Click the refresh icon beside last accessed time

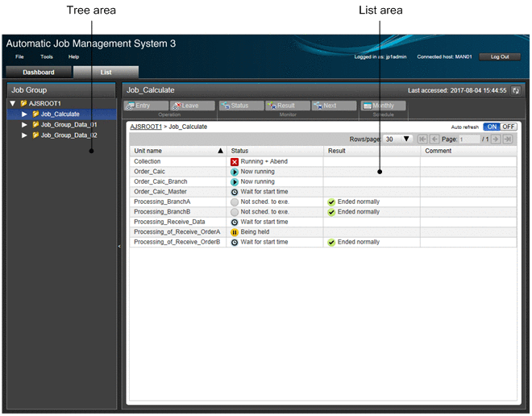tap(516, 90)
